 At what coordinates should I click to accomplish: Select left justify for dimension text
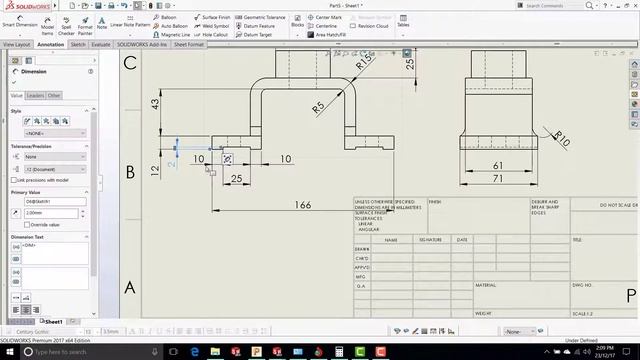pos(16,310)
